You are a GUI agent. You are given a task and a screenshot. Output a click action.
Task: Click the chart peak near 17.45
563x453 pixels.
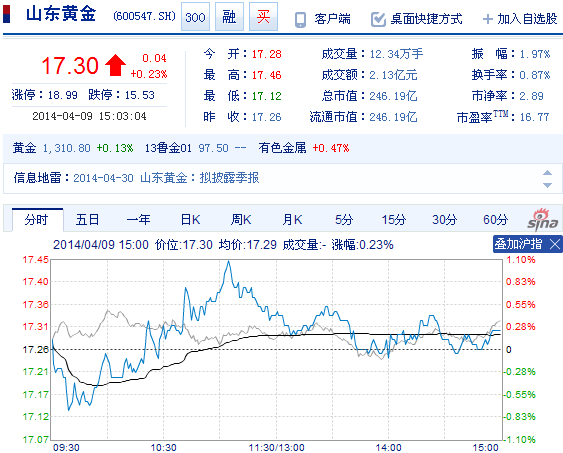tap(228, 262)
